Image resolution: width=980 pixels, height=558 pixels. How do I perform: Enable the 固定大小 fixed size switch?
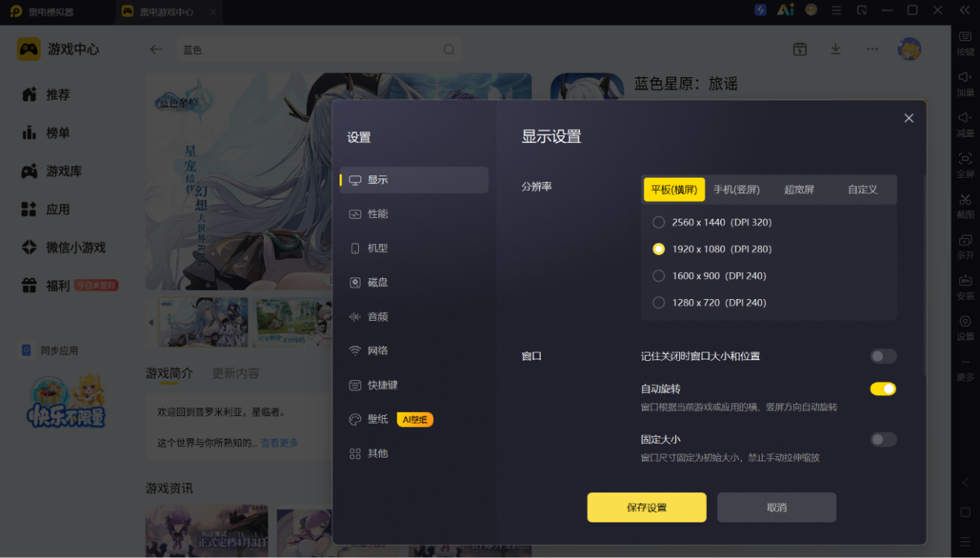[x=883, y=440]
